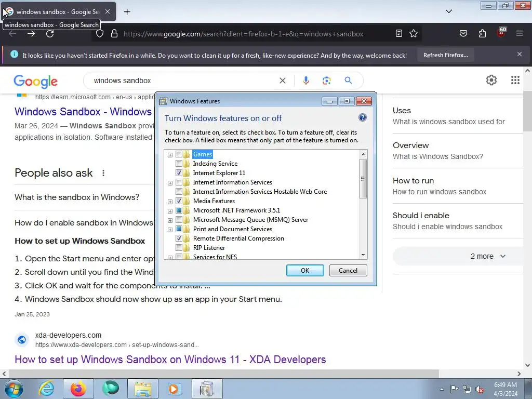
Task: Expand the Internet Information Services node
Action: [170, 183]
